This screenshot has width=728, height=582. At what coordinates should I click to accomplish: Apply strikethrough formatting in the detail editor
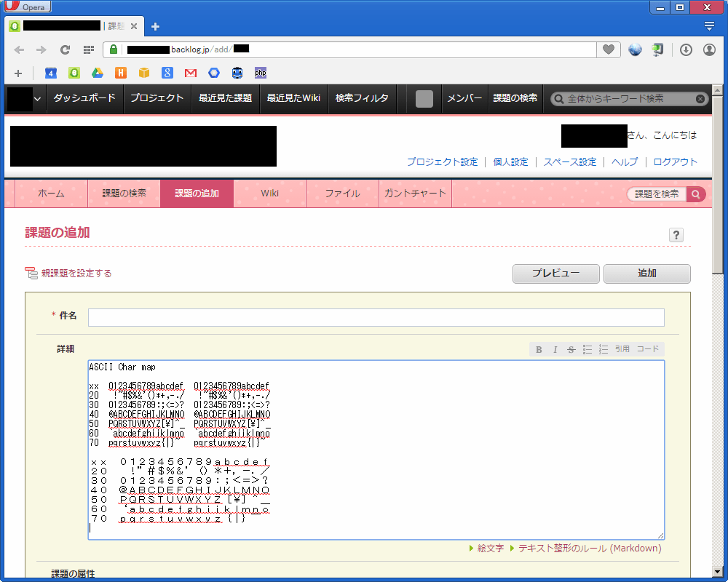coord(571,349)
